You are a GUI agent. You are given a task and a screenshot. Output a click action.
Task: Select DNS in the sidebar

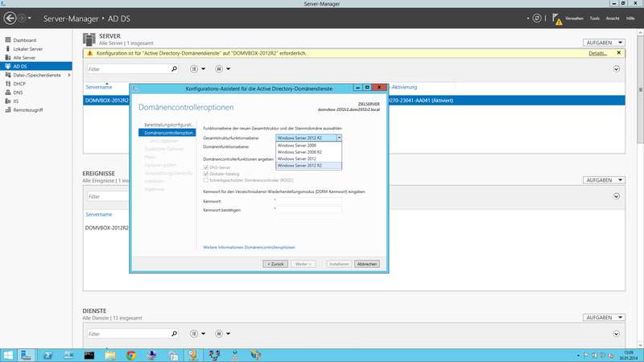tap(19, 93)
